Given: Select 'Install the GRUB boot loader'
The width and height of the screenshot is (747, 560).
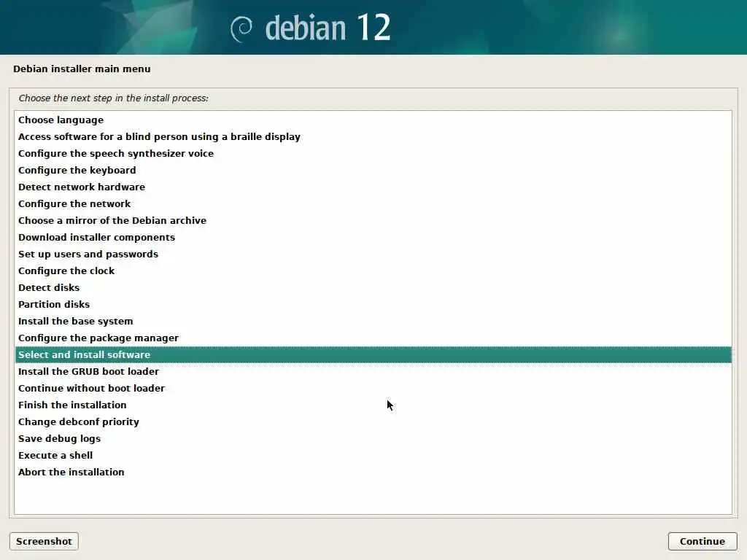Looking at the screenshot, I should 373,371.
